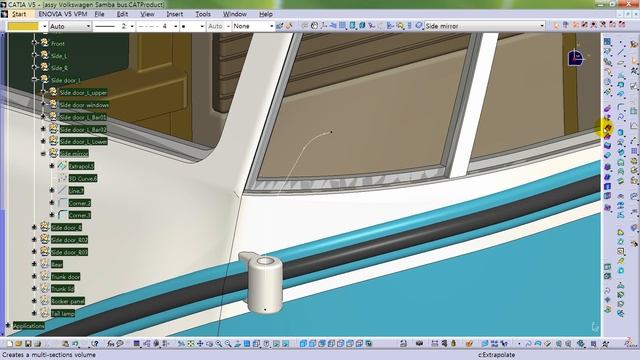The height and width of the screenshot is (360, 640).
Task: Select Trunk lid in tree
Action: coord(62,289)
